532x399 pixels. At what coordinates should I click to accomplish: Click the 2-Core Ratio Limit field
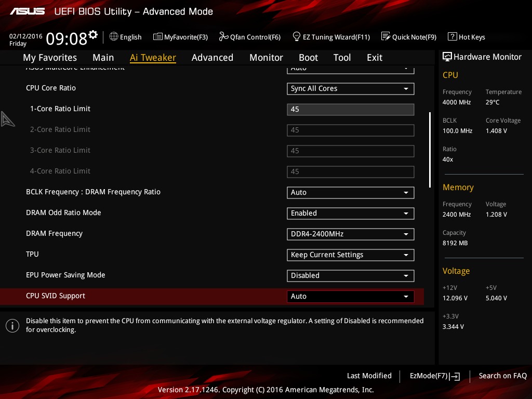pyautogui.click(x=351, y=130)
